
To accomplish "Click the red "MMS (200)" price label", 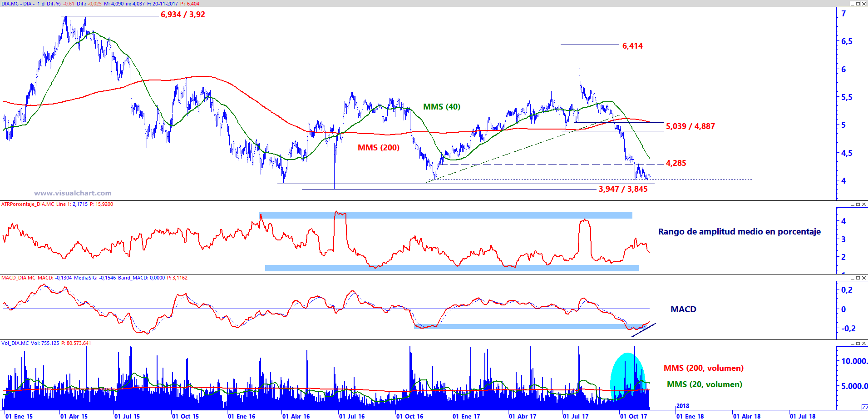I will tap(379, 148).
